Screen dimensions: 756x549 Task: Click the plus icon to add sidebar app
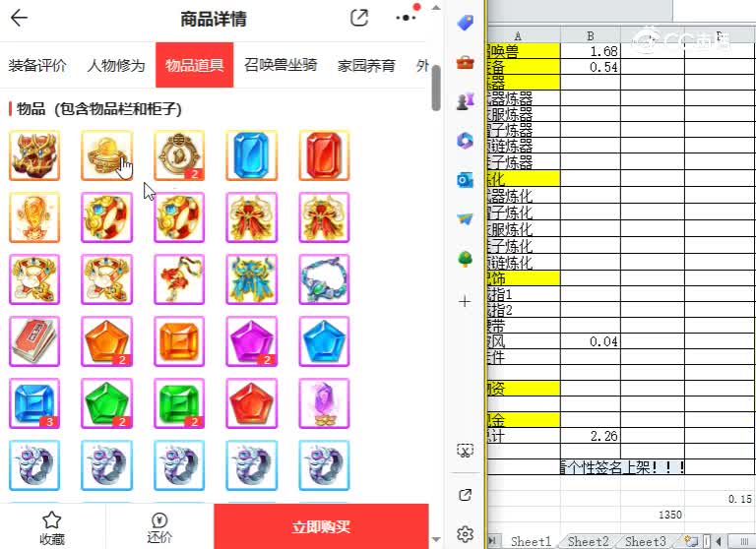(x=465, y=302)
